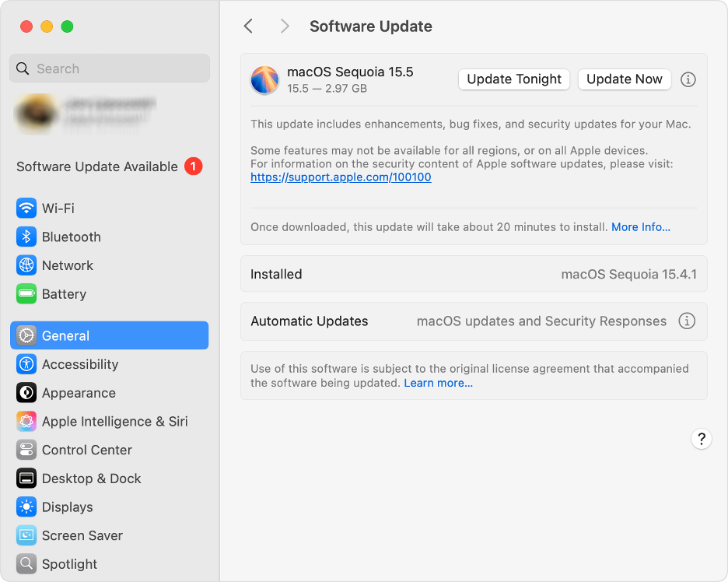Open Network settings
The image size is (728, 582).
tap(68, 265)
